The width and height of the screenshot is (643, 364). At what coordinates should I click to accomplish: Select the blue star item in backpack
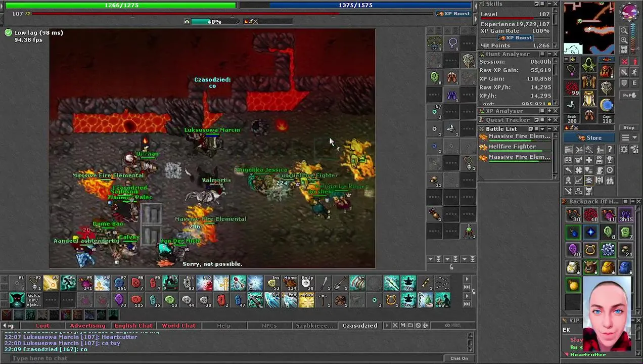pos(590,233)
